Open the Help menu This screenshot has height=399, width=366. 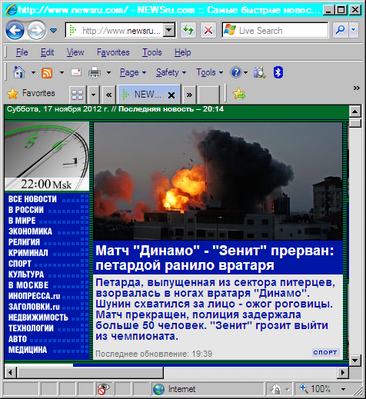click(x=183, y=52)
